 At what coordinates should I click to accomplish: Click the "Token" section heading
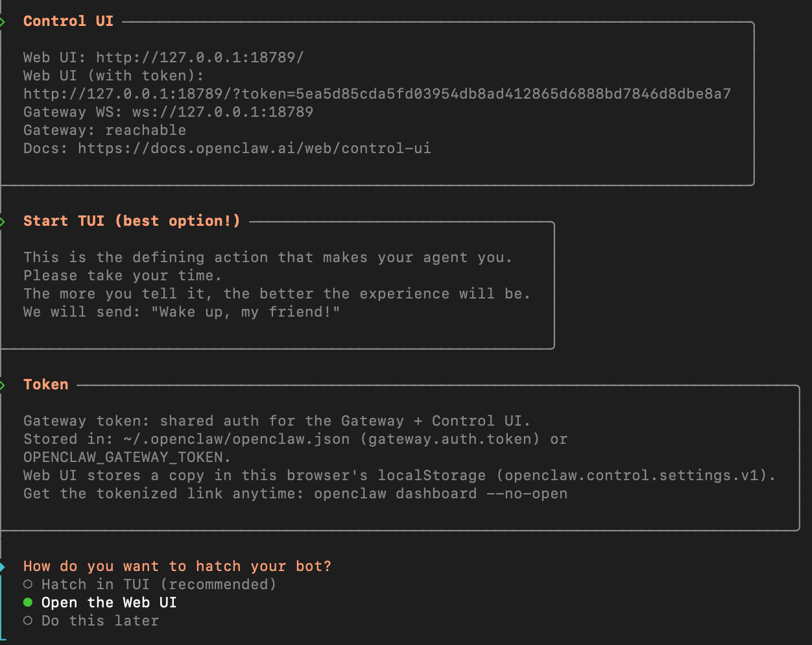click(x=45, y=385)
